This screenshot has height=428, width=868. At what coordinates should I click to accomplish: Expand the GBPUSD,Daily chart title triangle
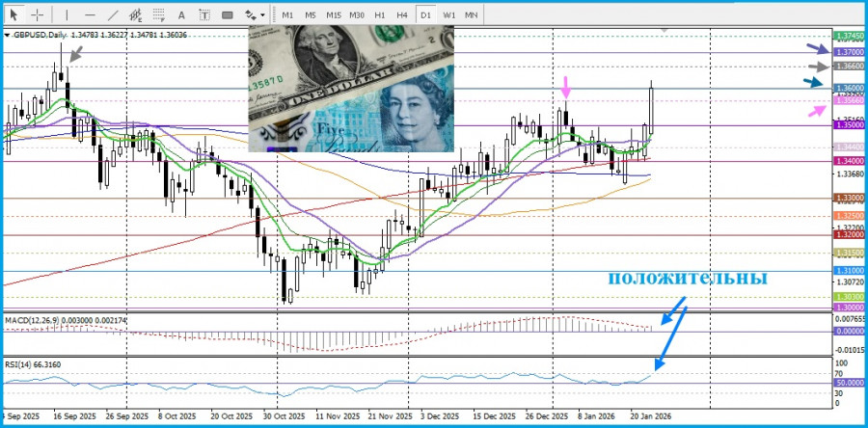[x=8, y=35]
